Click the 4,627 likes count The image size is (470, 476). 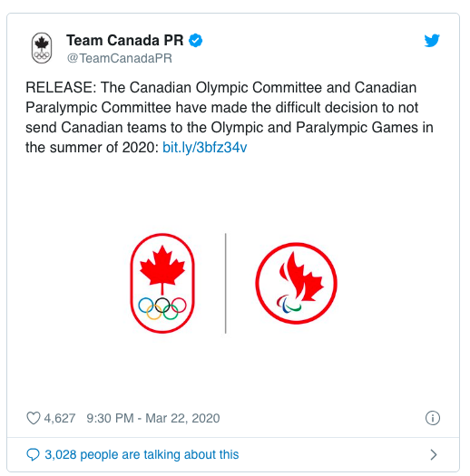[60, 418]
